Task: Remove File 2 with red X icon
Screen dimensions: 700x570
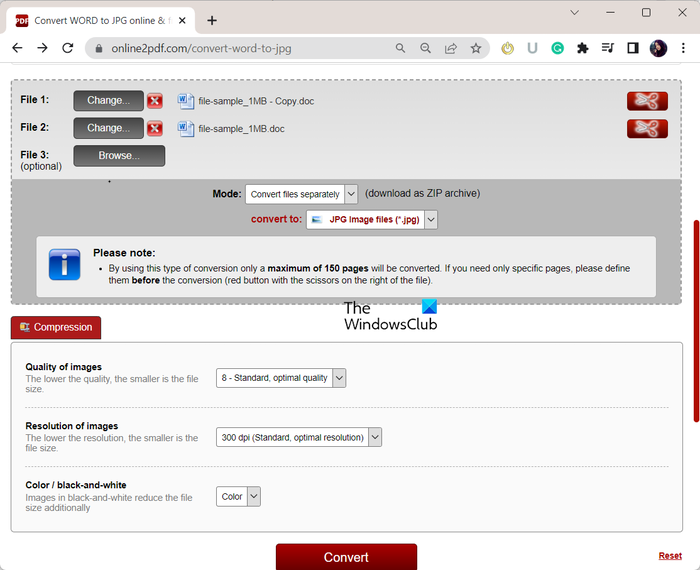Action: (155, 129)
